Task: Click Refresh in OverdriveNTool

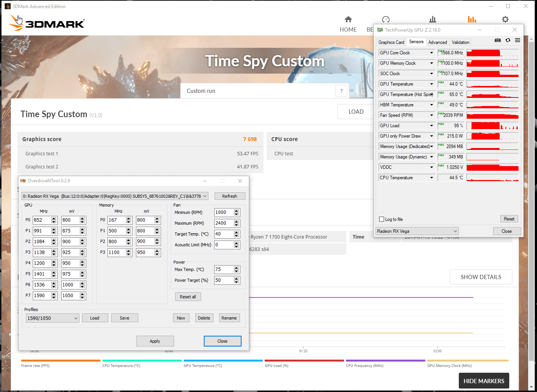Action: [230, 196]
